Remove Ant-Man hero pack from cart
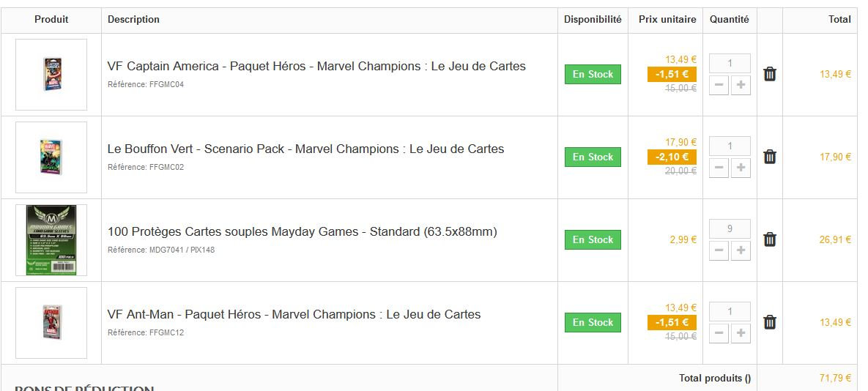 click(x=769, y=322)
